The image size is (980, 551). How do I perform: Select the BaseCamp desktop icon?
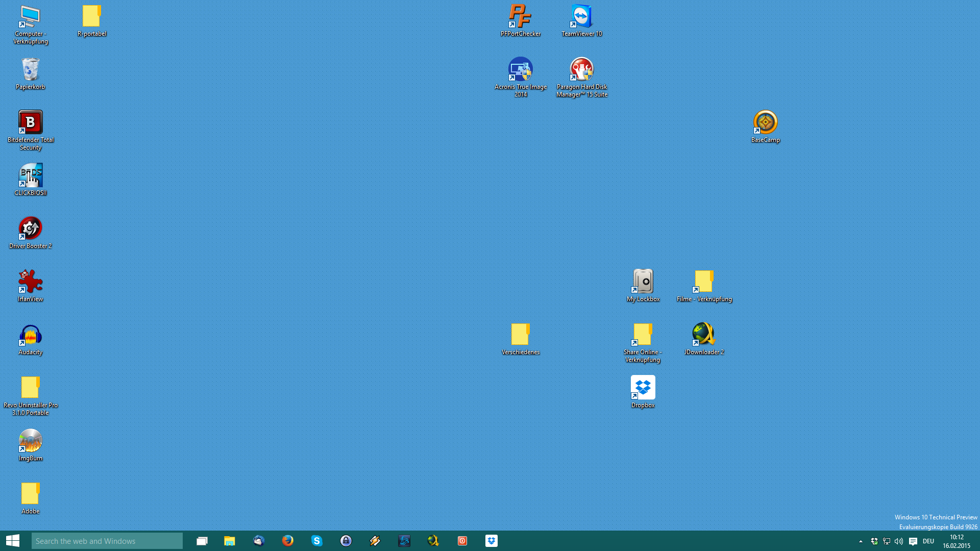click(765, 126)
